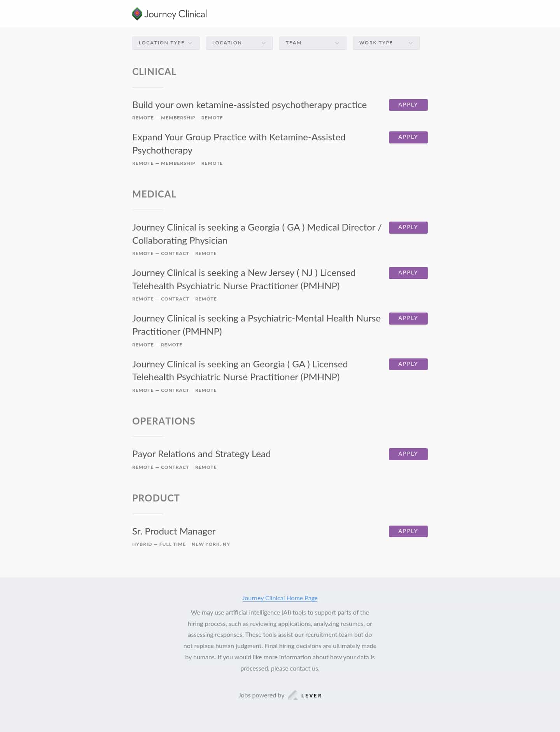Apply to Expand Your Group Practice listing
The width and height of the screenshot is (560, 732).
408,137
